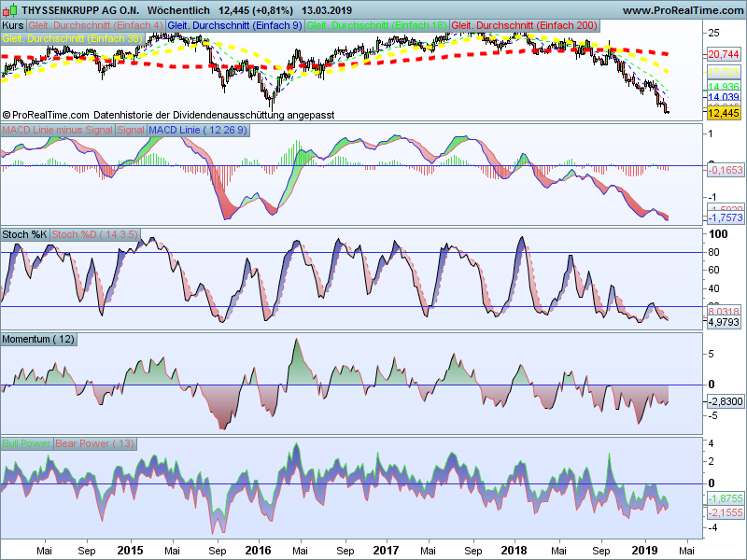Select the Stoch %D ( 14 3 5) label
The height and width of the screenshot is (560, 747).
pos(95,234)
